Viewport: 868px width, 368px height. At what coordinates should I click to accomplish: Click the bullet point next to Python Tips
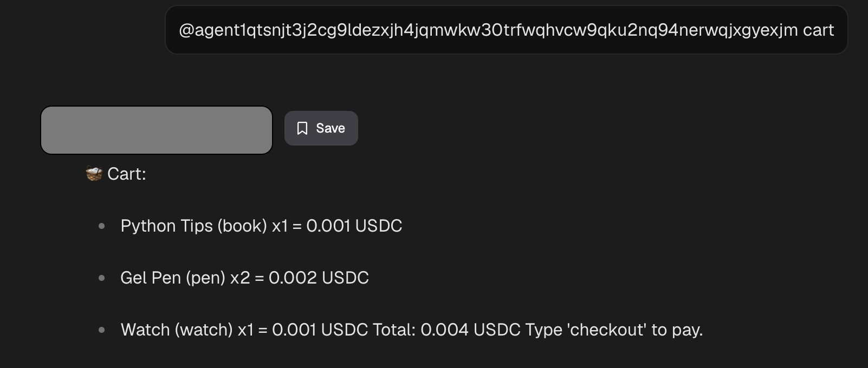click(102, 225)
